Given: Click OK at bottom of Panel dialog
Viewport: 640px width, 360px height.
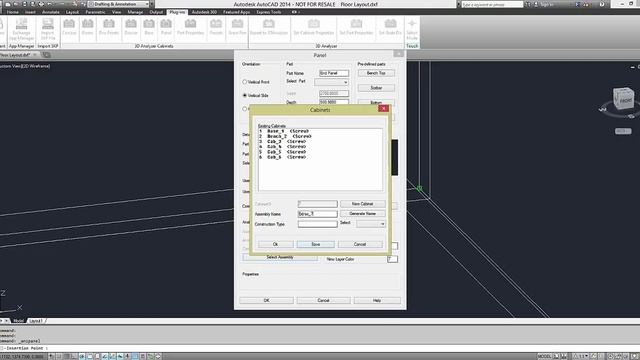Looking at the screenshot, I should 267,300.
